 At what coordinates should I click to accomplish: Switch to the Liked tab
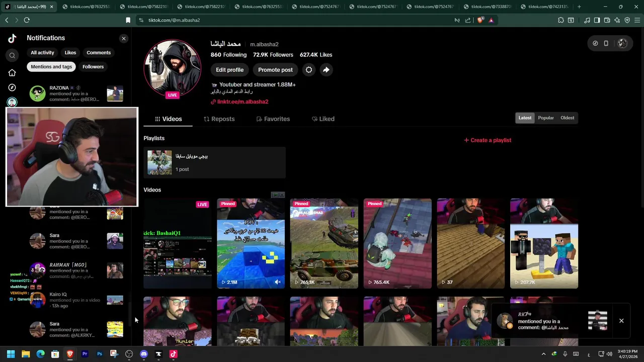pyautogui.click(x=323, y=119)
